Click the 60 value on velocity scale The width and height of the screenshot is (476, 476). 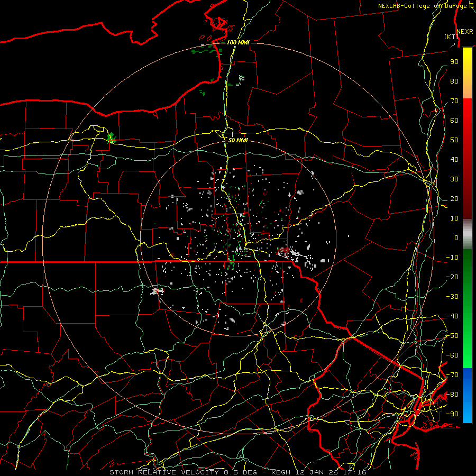pyautogui.click(x=454, y=120)
